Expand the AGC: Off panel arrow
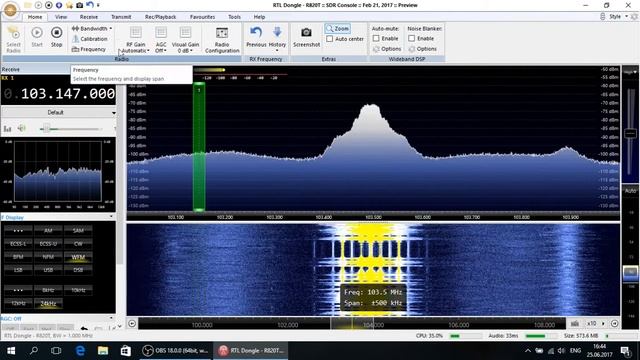 (x=111, y=318)
